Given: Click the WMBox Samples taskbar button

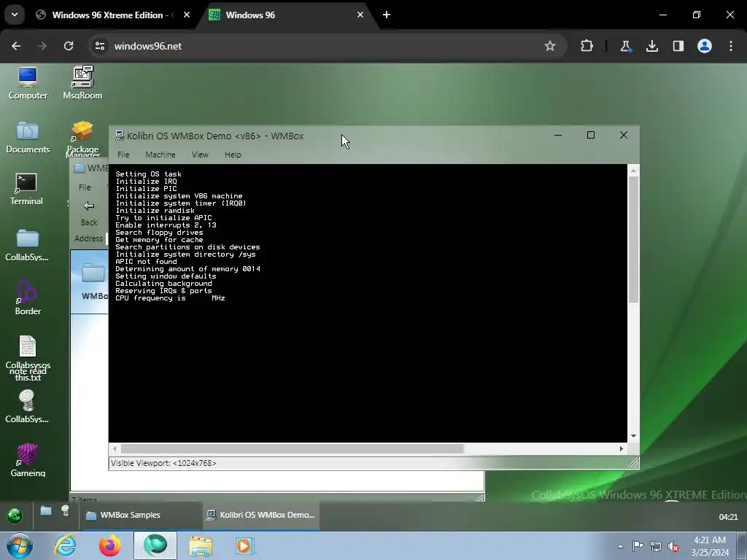Looking at the screenshot, I should pyautogui.click(x=141, y=516).
